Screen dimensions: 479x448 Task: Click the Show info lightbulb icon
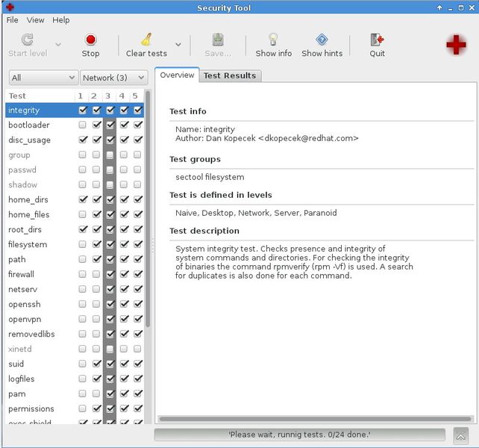click(x=273, y=40)
